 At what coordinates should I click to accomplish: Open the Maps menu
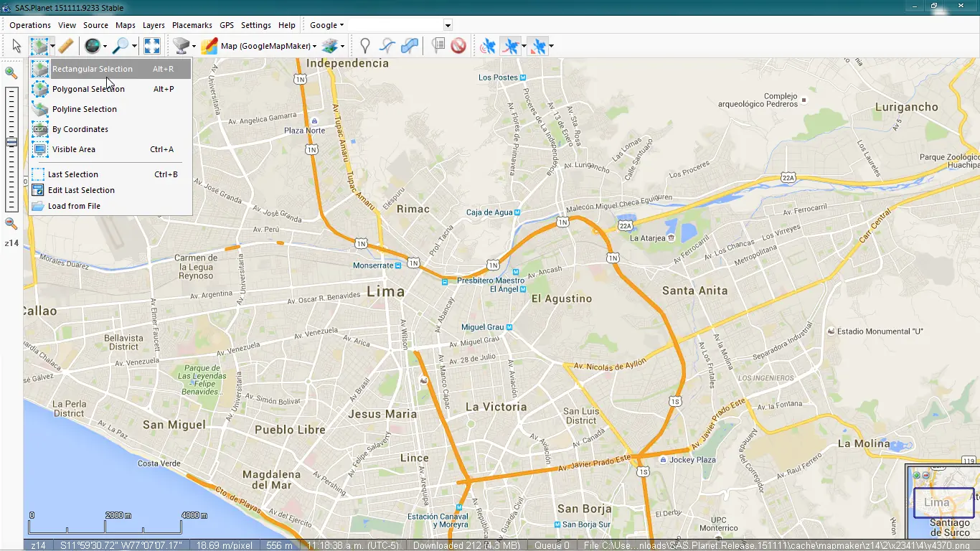point(126,25)
